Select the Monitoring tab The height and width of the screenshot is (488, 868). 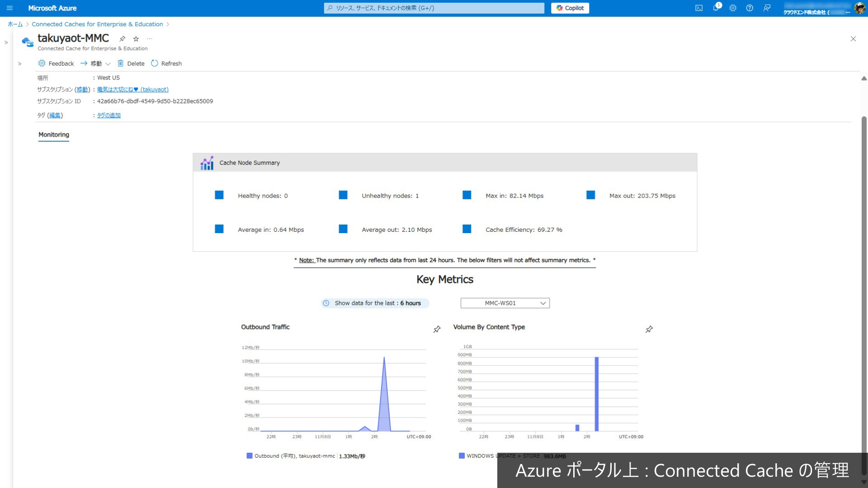coord(54,135)
